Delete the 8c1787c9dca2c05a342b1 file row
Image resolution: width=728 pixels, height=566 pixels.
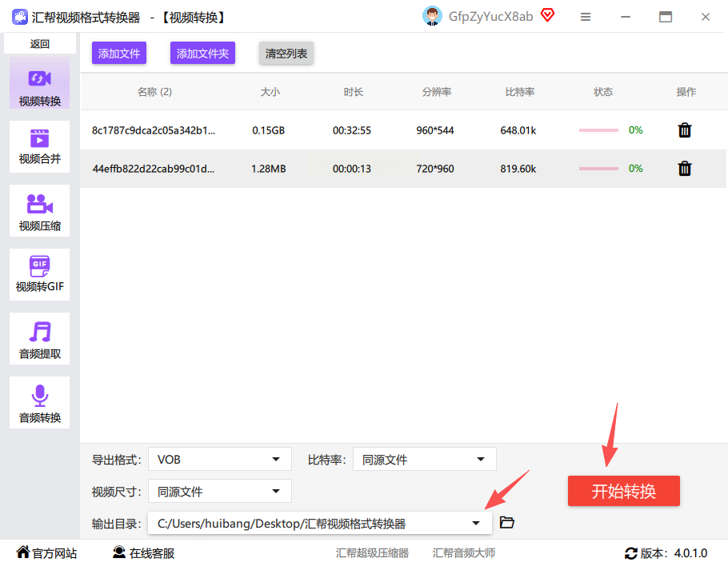point(684,130)
